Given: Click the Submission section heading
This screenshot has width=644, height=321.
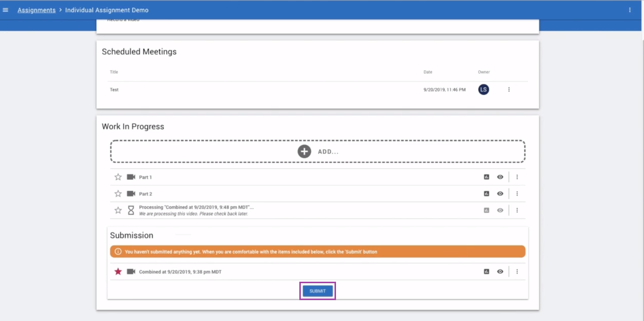Looking at the screenshot, I should 132,236.
